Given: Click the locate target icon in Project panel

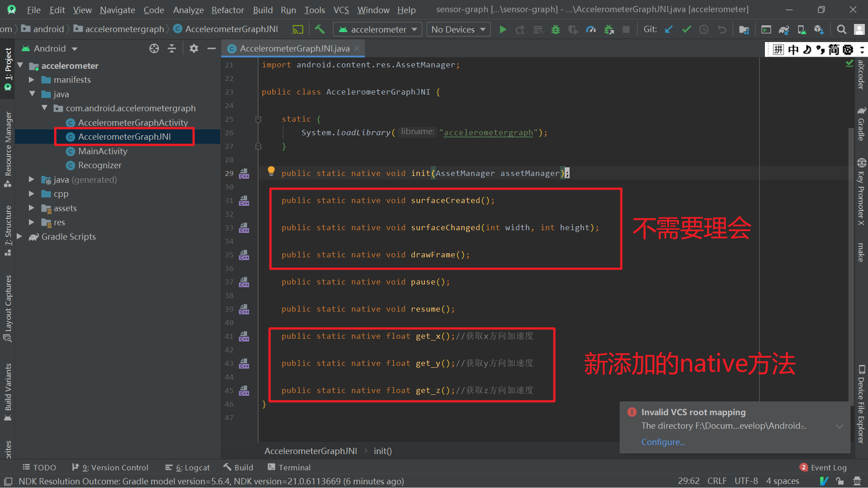Looking at the screenshot, I should (x=154, y=48).
